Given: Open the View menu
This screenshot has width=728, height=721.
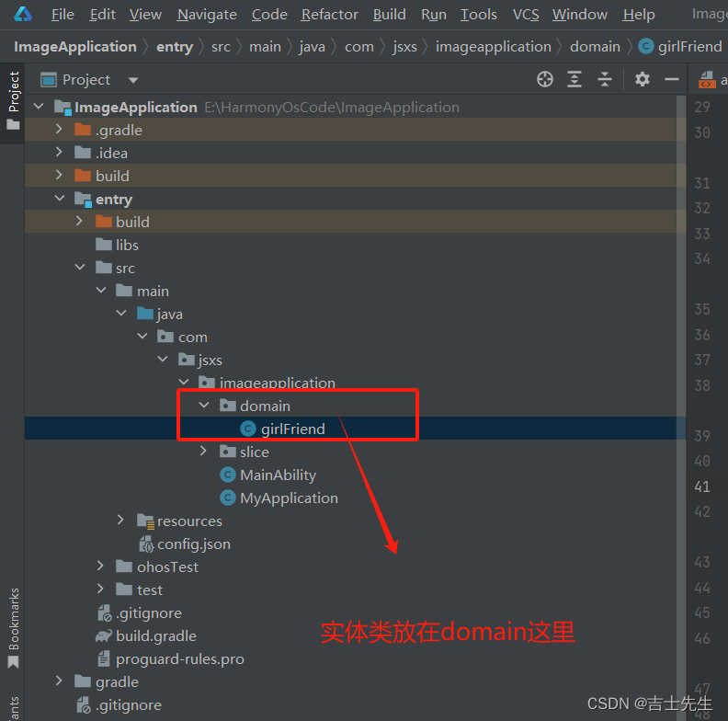Looking at the screenshot, I should [145, 15].
